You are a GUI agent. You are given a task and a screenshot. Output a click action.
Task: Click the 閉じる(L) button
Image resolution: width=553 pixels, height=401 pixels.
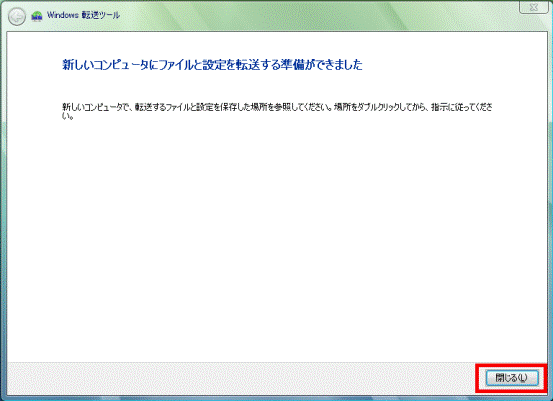pos(512,378)
